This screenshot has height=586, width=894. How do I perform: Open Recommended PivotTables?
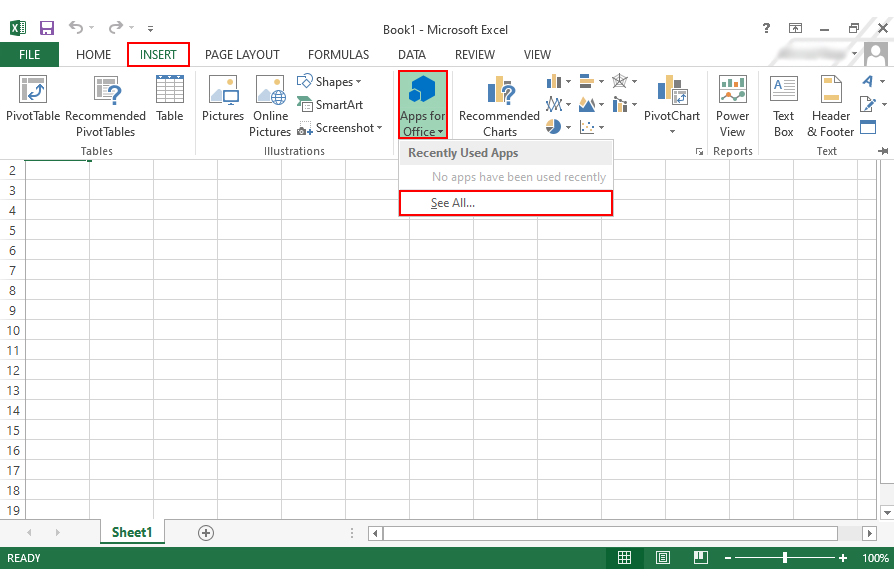coord(105,107)
